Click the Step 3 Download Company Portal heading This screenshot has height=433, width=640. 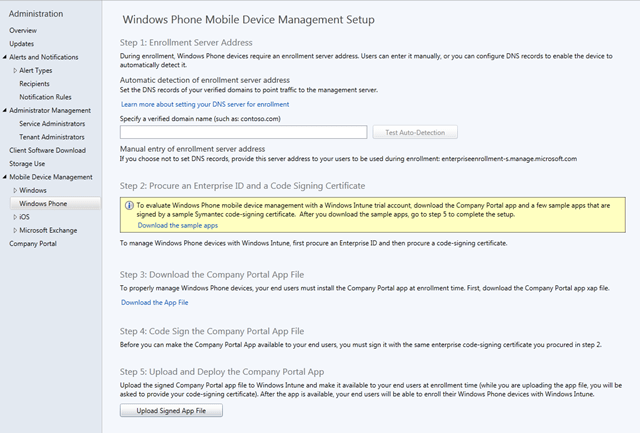coord(212,275)
